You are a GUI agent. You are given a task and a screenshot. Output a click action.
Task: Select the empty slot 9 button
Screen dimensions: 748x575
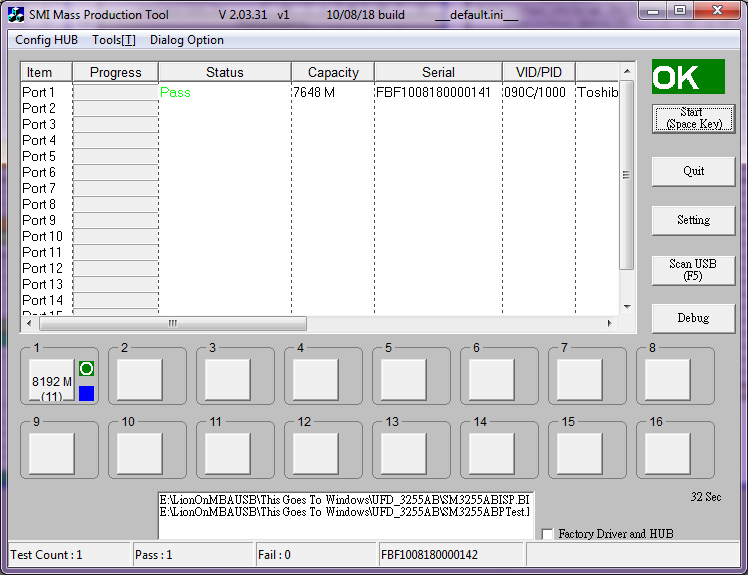pos(52,454)
